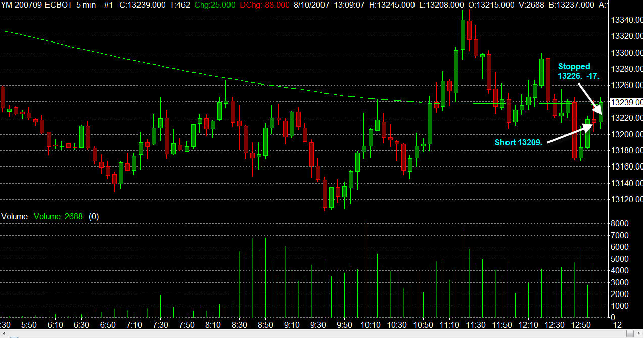Click the 11:50 time axis label
Screen dimensions: 644x338
(x=502, y=324)
